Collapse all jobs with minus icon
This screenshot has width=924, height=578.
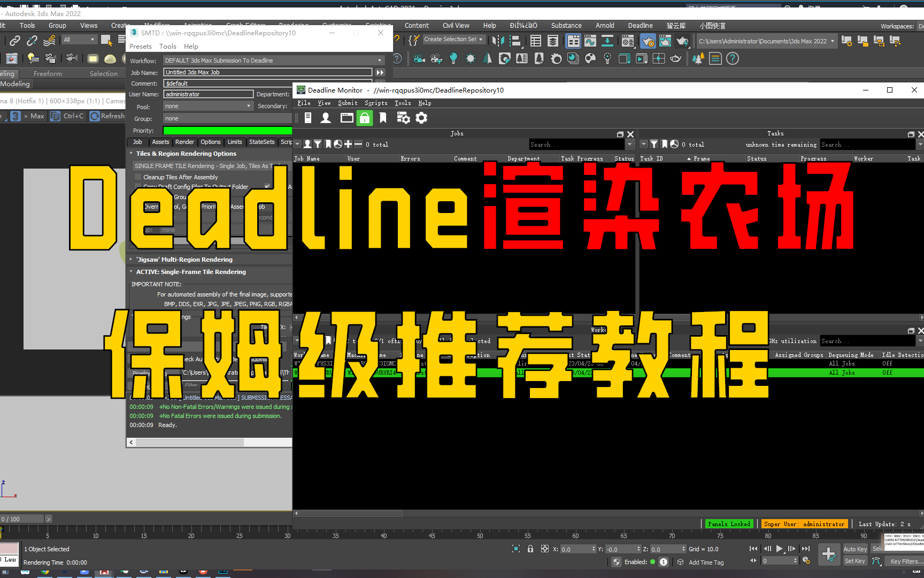pyautogui.click(x=358, y=144)
